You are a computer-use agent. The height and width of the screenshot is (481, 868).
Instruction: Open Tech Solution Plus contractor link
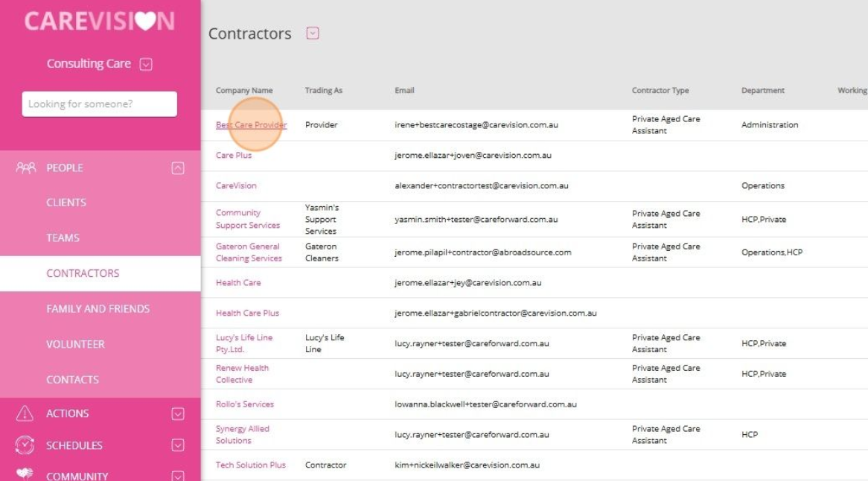tap(251, 465)
